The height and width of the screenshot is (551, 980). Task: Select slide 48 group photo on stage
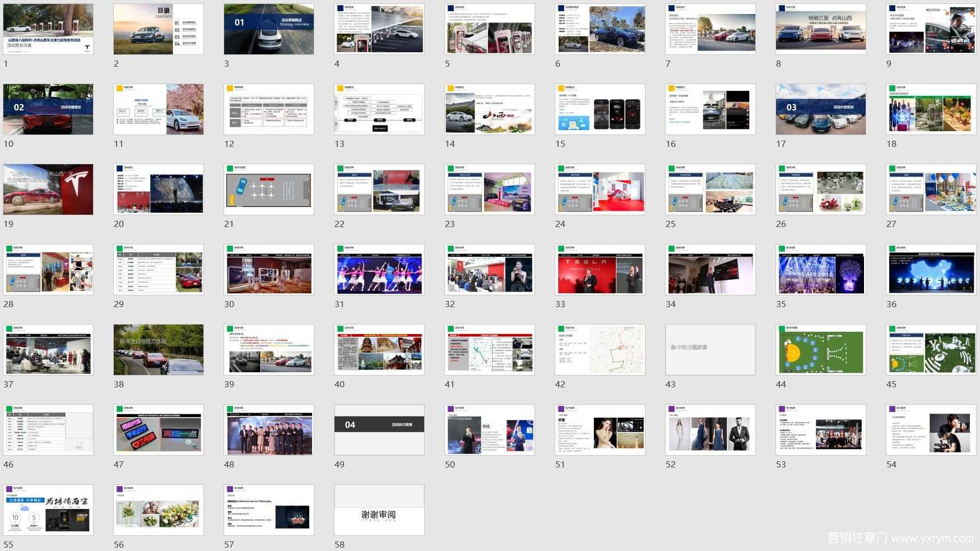point(269,430)
